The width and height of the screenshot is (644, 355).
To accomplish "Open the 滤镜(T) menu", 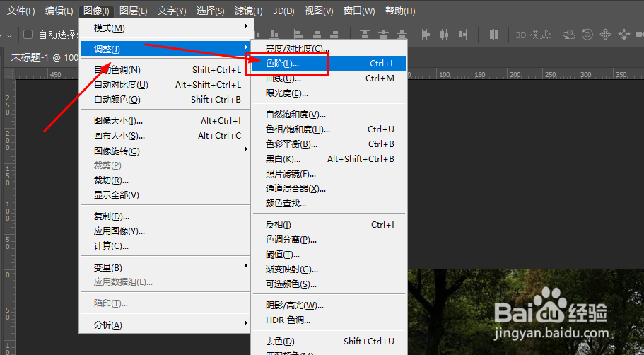I will pos(249,11).
